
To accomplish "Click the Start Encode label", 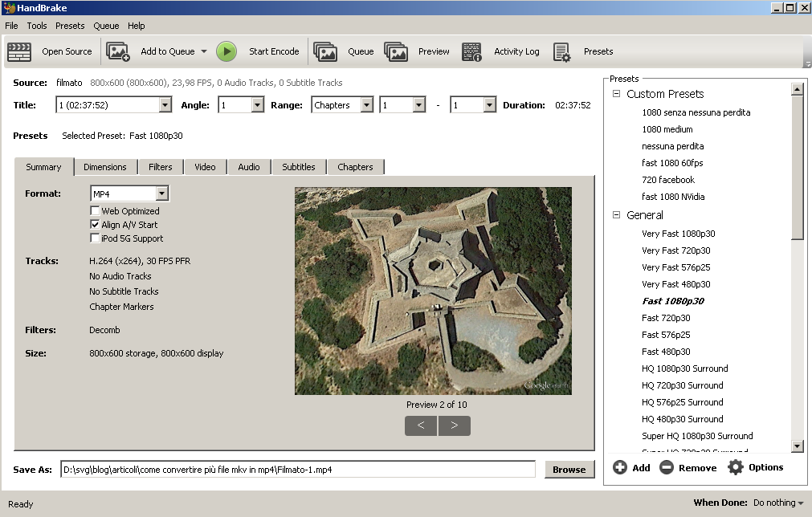I will pos(274,51).
